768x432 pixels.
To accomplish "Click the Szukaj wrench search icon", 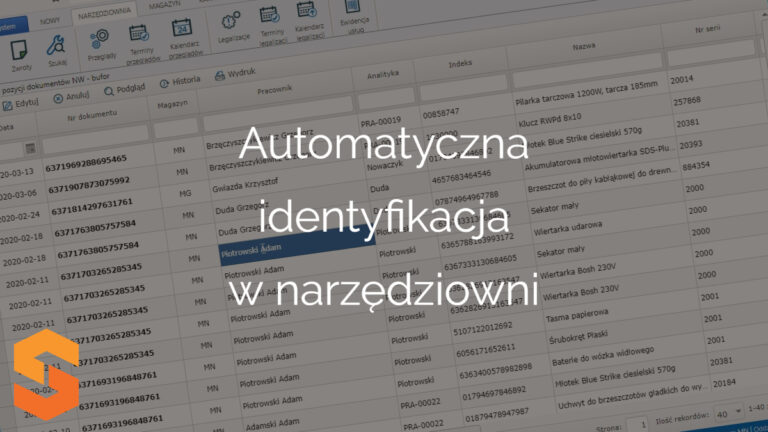I will click(56, 51).
